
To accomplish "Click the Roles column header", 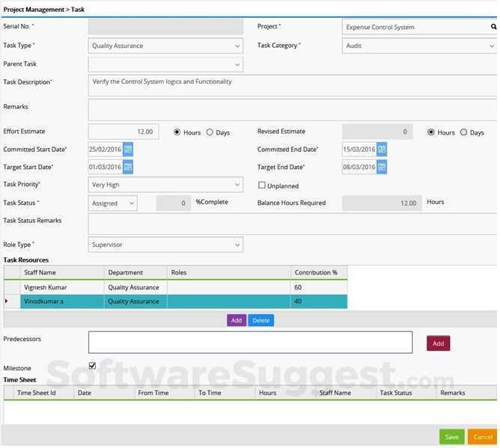I will pos(229,272).
